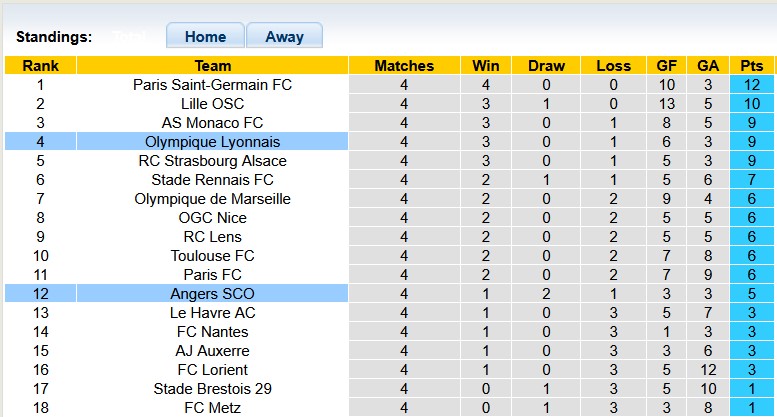Click Paris Saint-Germain's 12 points cell

point(751,85)
